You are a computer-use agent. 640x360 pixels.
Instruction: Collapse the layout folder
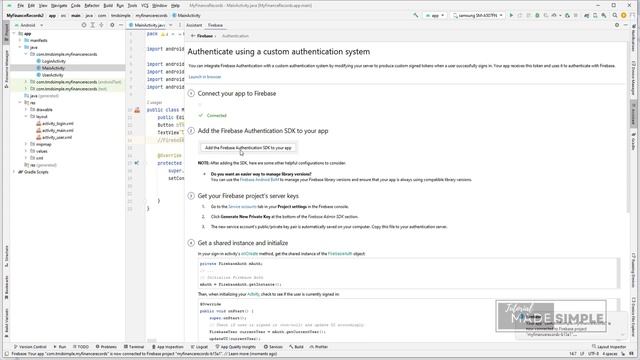(26, 117)
